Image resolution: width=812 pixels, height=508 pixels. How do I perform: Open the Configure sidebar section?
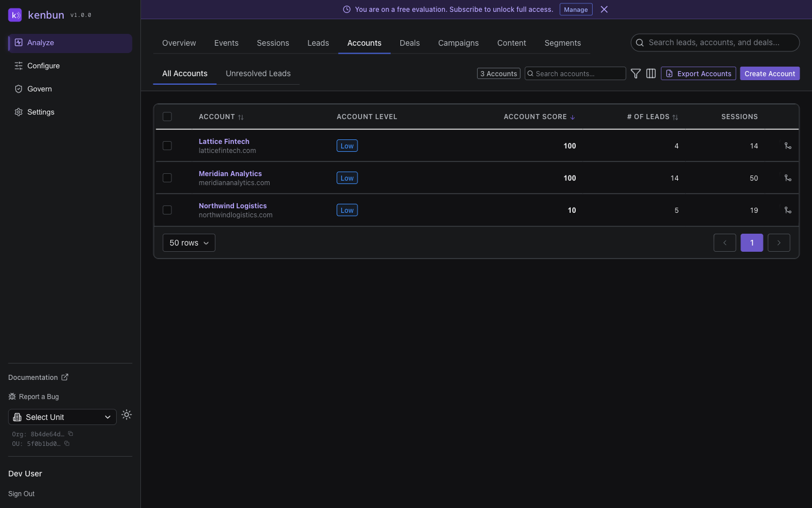point(70,66)
